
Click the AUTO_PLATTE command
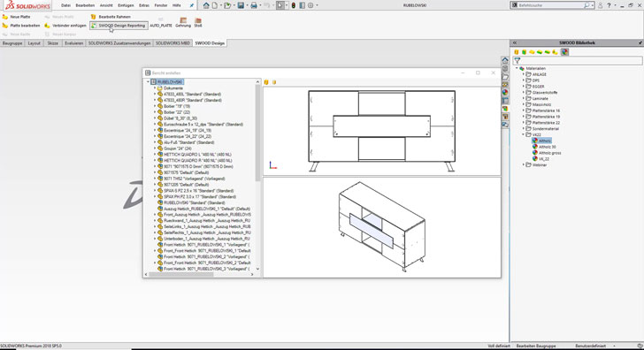[x=161, y=23]
